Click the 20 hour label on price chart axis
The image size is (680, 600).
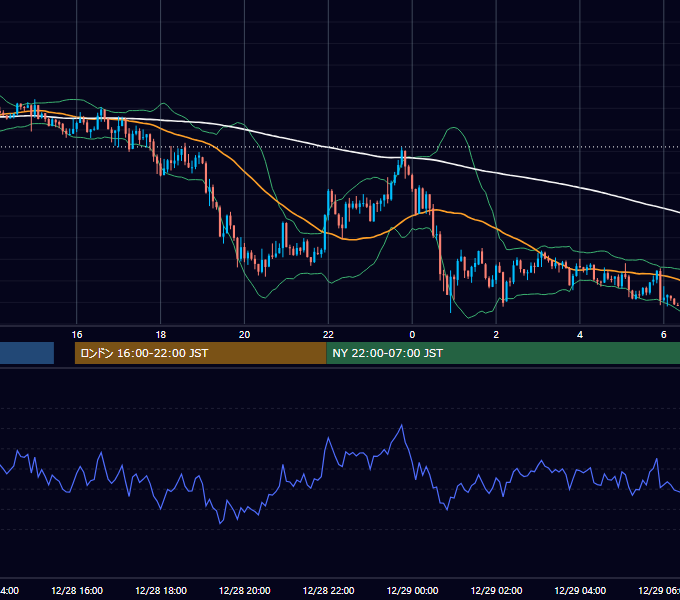[245, 335]
